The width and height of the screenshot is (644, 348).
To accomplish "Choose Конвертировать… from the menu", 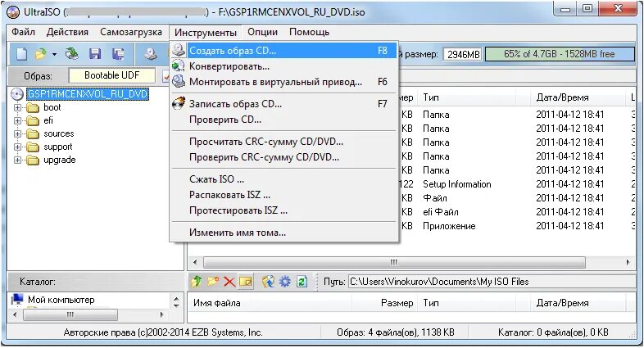I will [283, 66].
